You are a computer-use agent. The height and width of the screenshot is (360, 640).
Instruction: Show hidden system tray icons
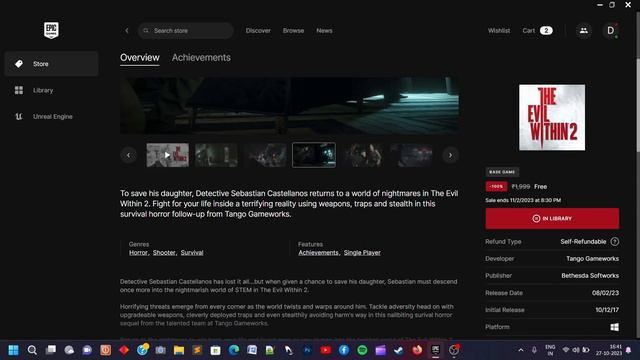tap(521, 350)
